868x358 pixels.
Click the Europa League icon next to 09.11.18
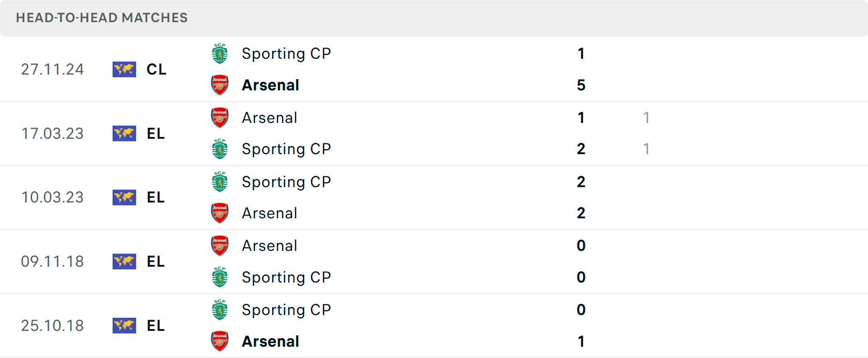(124, 262)
